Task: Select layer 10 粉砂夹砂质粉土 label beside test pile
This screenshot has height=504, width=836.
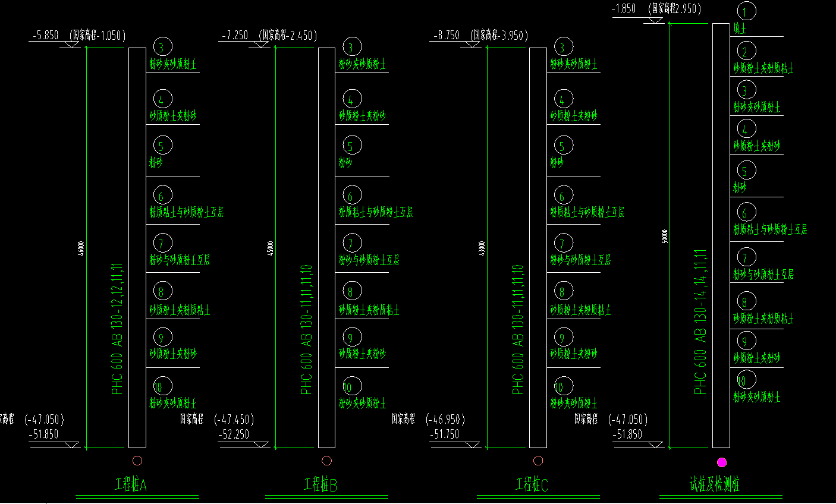Action: pos(757,397)
